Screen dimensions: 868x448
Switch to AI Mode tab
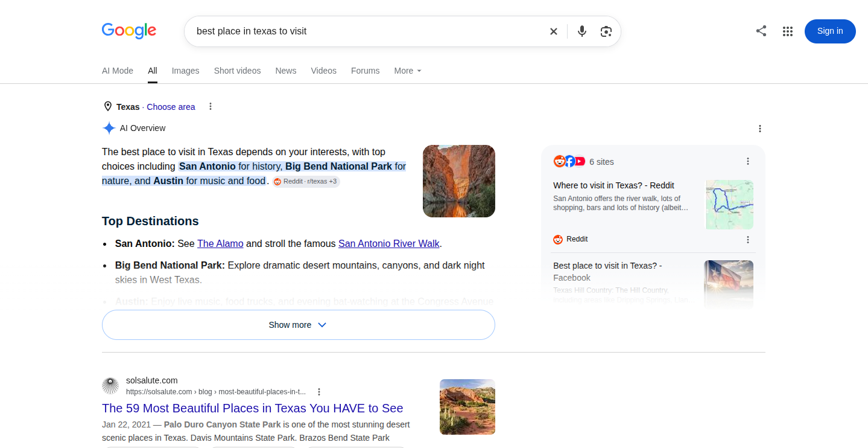pyautogui.click(x=118, y=71)
